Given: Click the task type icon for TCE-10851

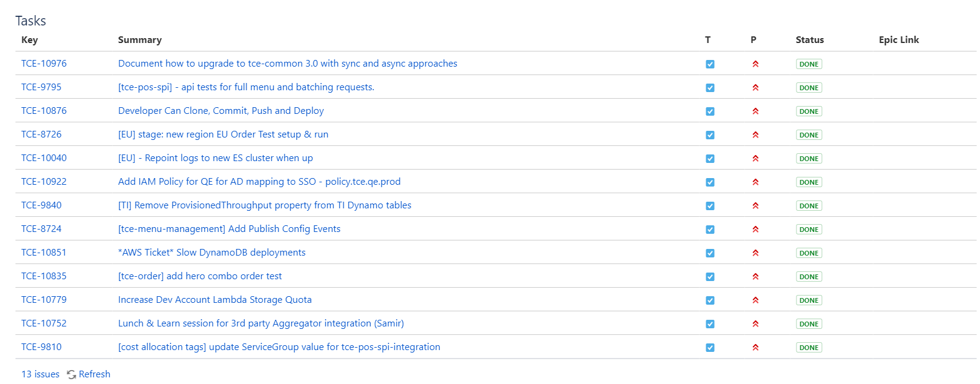Looking at the screenshot, I should (x=710, y=253).
